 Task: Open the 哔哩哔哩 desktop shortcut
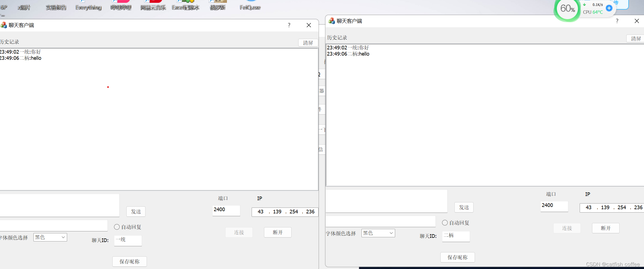tap(121, 5)
